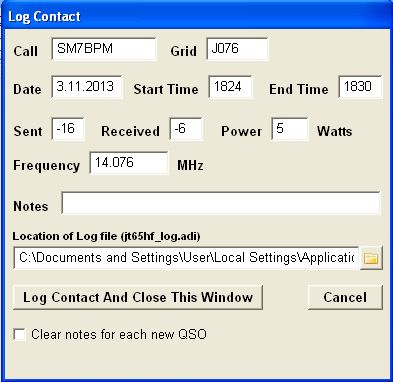This screenshot has width=393, height=382.
Task: Focus the Start Time field 1824
Action: [x=230, y=87]
